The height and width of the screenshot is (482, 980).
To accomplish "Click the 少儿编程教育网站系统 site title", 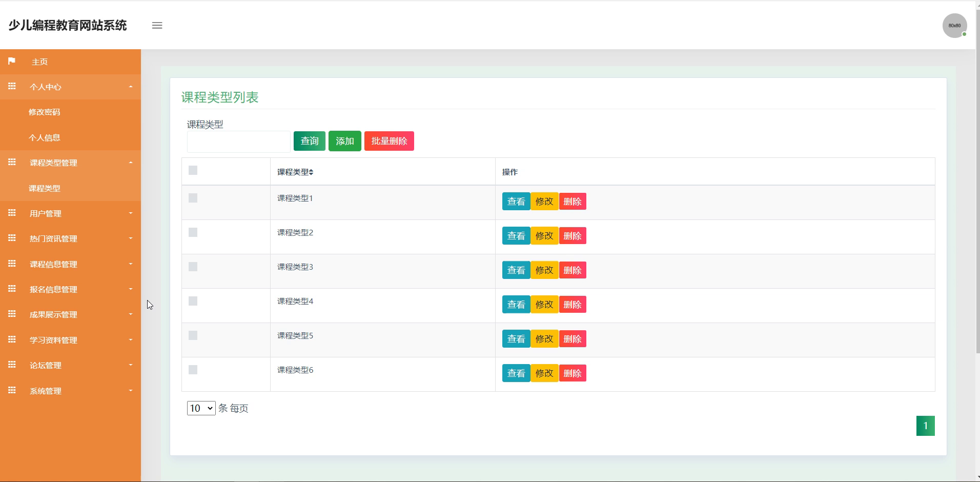I will point(68,25).
